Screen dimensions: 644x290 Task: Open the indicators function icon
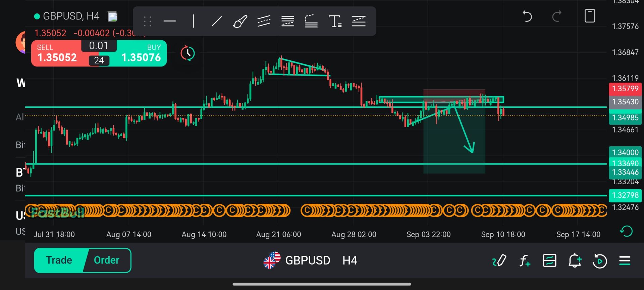[525, 260]
